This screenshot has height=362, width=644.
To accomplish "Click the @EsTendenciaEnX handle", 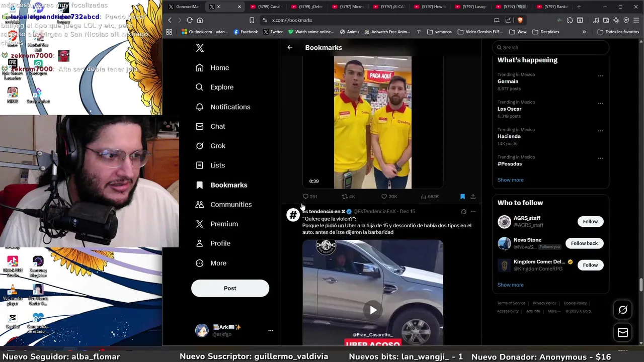I will click(x=374, y=212).
